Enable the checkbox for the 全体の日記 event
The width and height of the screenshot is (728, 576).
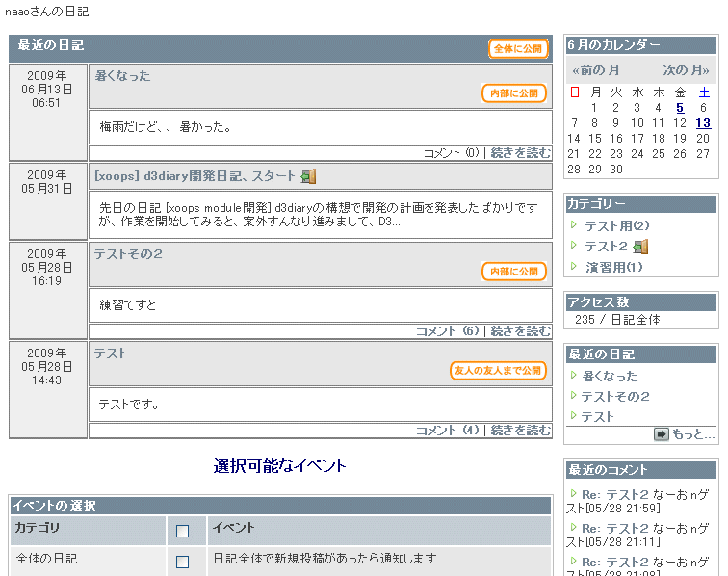pos(183,562)
